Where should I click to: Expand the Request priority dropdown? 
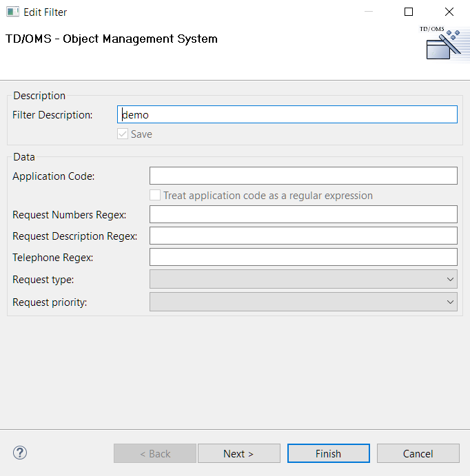(x=303, y=302)
